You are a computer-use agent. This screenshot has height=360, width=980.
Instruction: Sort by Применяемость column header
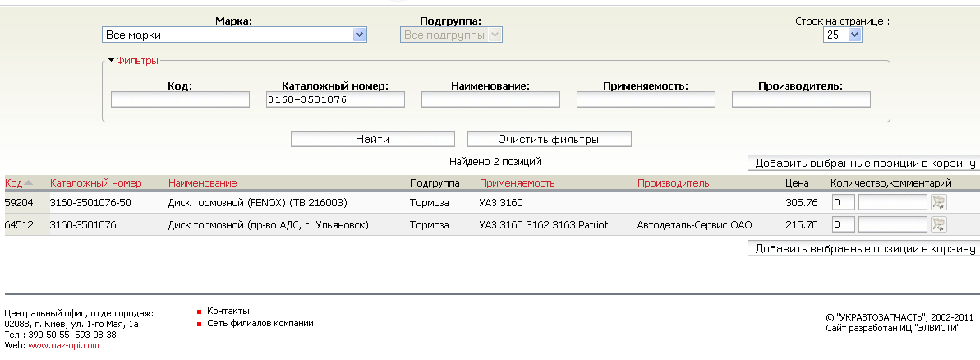[517, 183]
